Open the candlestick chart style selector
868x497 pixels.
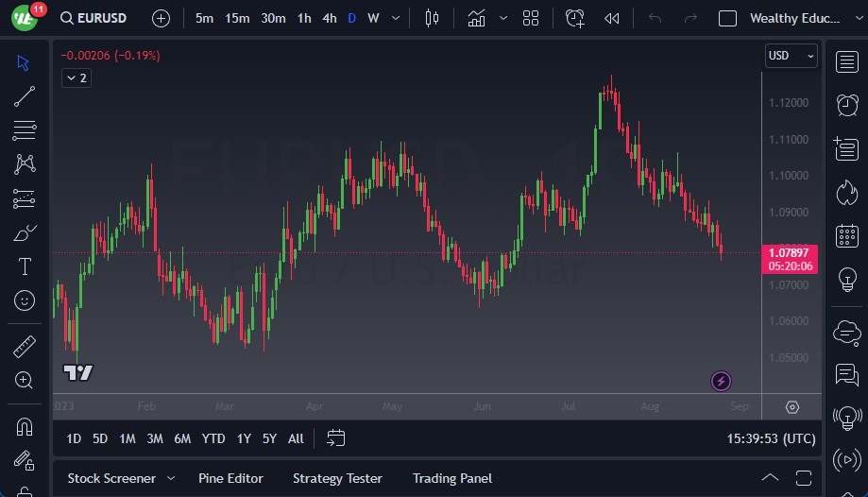coord(432,18)
